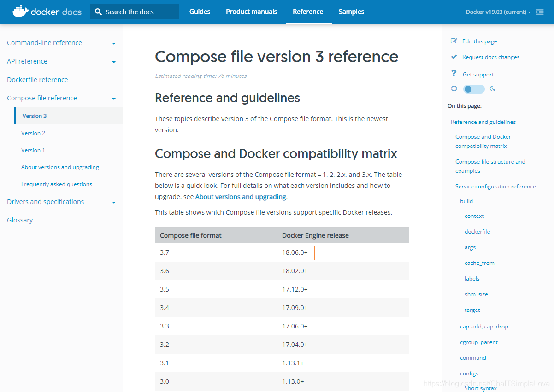Open Drivers and specifications in sidebar
Viewport: 554px width, 392px height.
[46, 202]
